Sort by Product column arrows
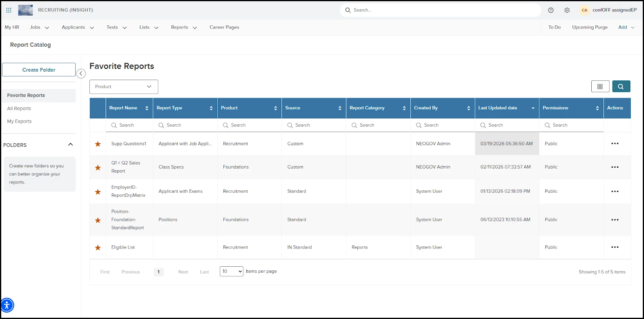 click(276, 108)
